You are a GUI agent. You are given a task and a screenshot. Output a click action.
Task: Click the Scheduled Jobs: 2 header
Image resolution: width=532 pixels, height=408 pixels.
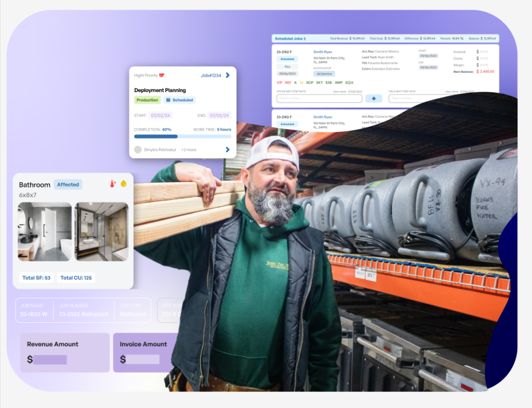290,38
